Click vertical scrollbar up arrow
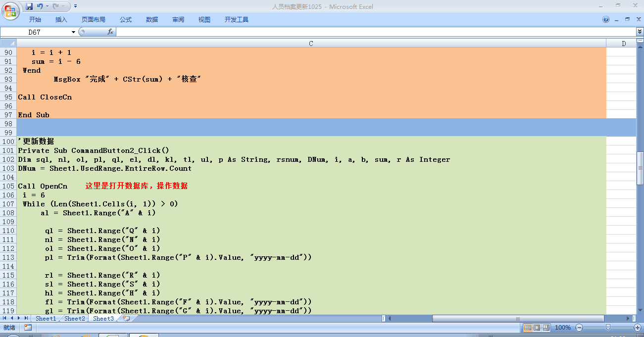Image resolution: width=644 pixels, height=337 pixels. 640,47
